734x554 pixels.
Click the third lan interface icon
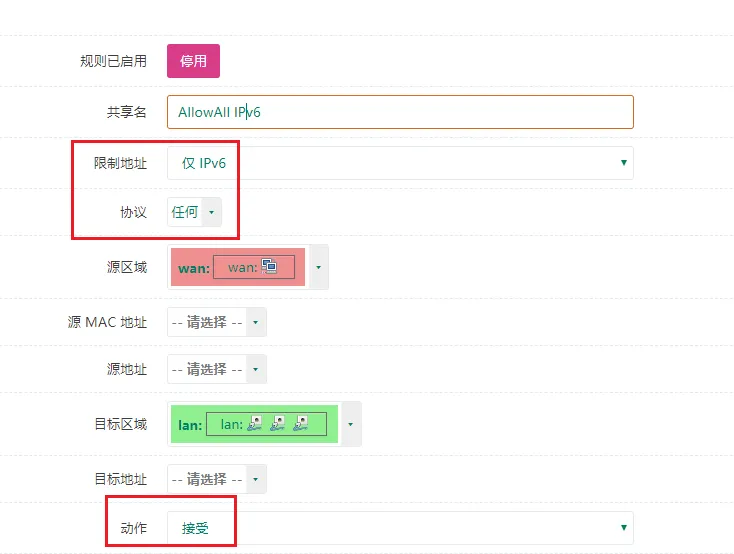pyautogui.click(x=301, y=424)
